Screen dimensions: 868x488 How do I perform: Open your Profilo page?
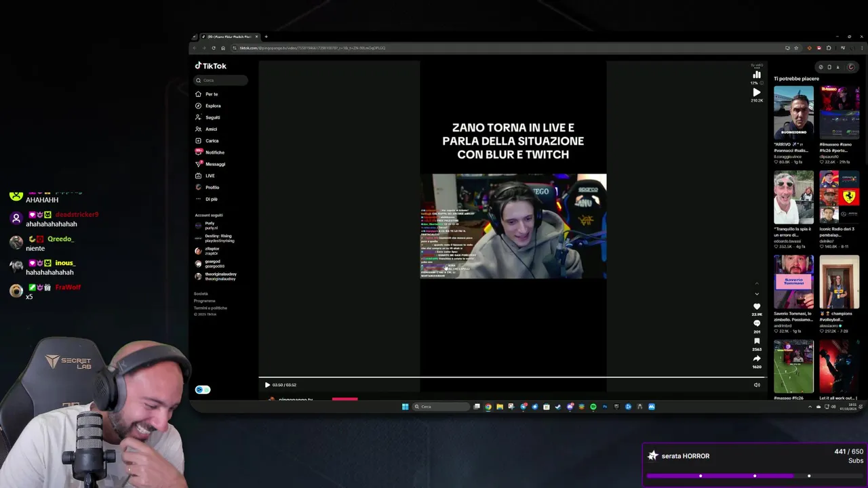point(208,187)
